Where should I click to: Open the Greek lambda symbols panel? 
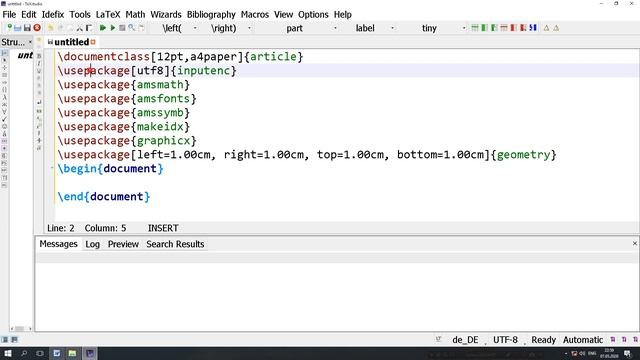tap(4, 97)
